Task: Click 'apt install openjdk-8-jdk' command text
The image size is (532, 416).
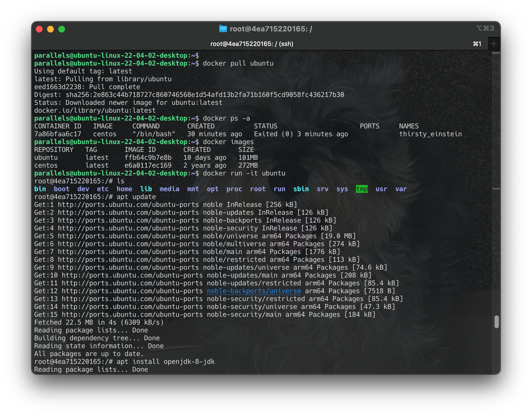Action: pyautogui.click(x=166, y=362)
